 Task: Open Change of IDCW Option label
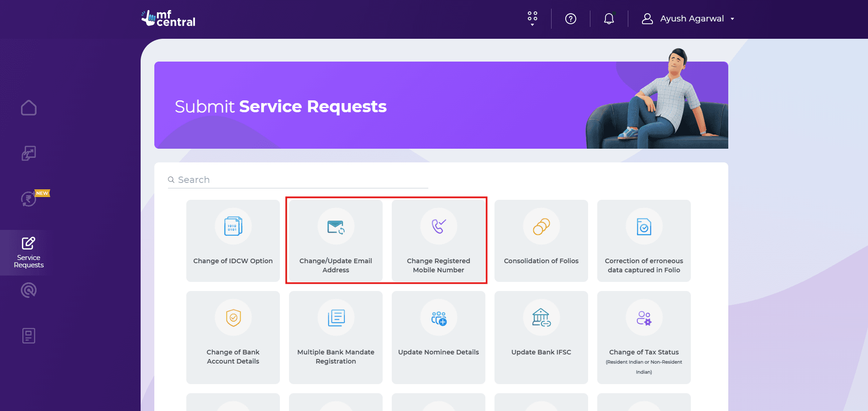click(233, 261)
